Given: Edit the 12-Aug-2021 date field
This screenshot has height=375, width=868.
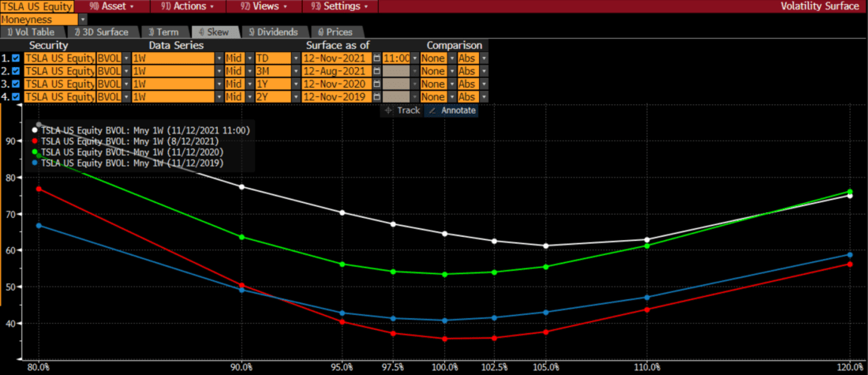Looking at the screenshot, I should pos(337,71).
